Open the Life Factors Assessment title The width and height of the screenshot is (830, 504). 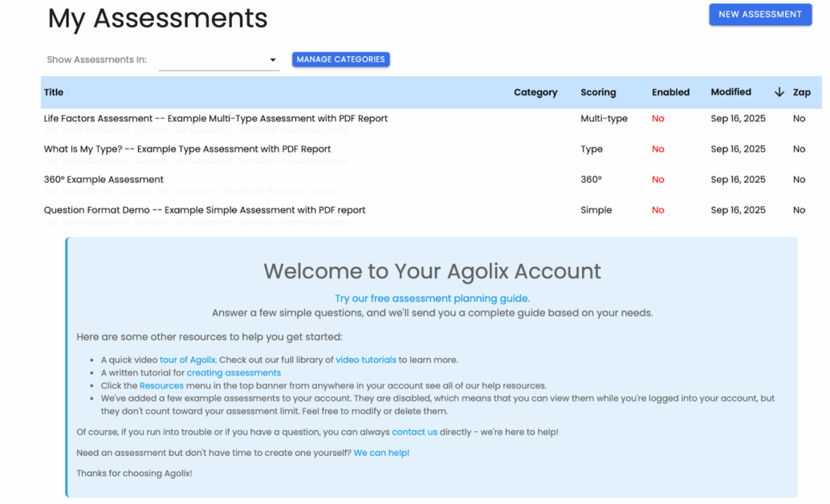[x=215, y=119]
